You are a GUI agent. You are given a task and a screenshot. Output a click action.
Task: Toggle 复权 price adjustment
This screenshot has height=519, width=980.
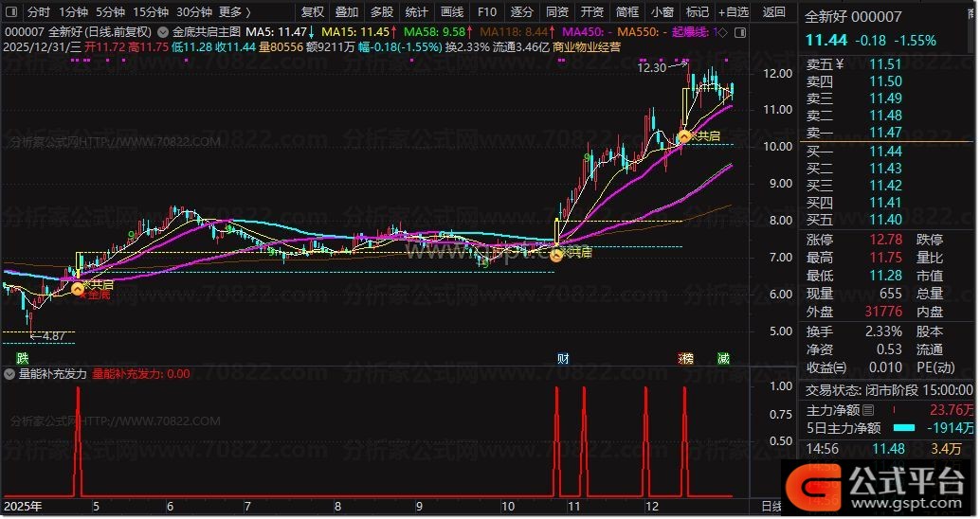coord(312,12)
